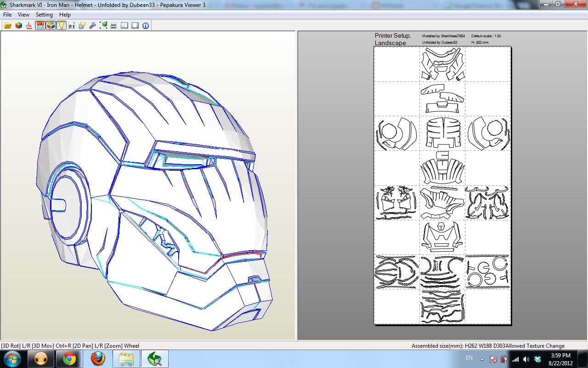
Task: Show hidden system tray icons
Action: [482, 359]
